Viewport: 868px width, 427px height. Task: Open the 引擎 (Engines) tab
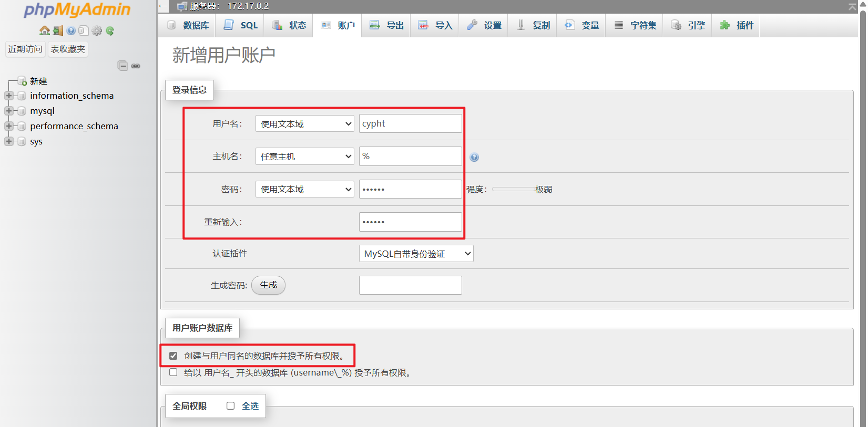tap(688, 25)
